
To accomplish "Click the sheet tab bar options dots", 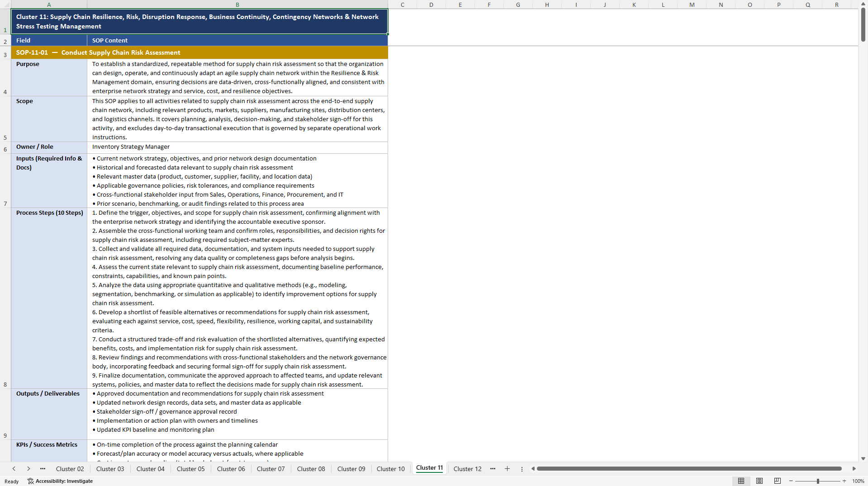I will pos(522,469).
